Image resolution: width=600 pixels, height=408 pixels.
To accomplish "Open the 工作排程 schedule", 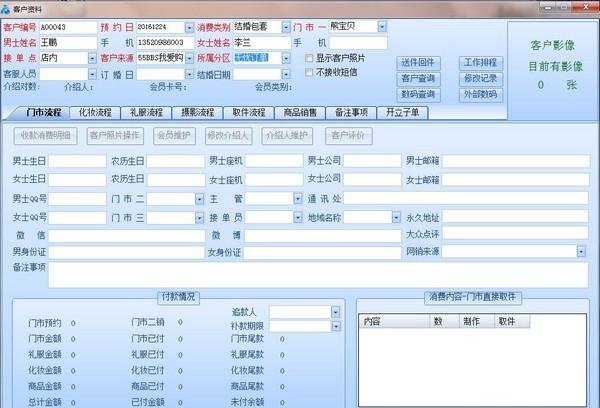I will pyautogui.click(x=481, y=63).
